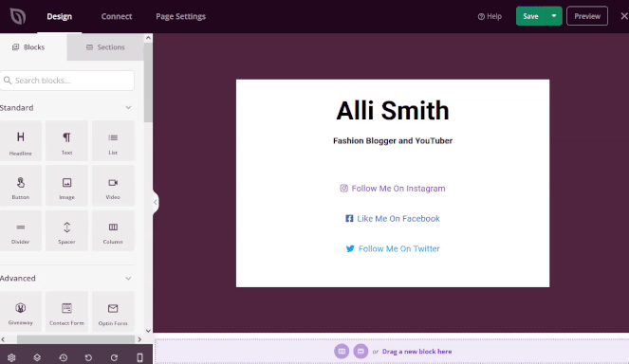Image resolution: width=629 pixels, height=364 pixels.
Task: Collapse the left sidebar panel handle
Action: (x=156, y=202)
